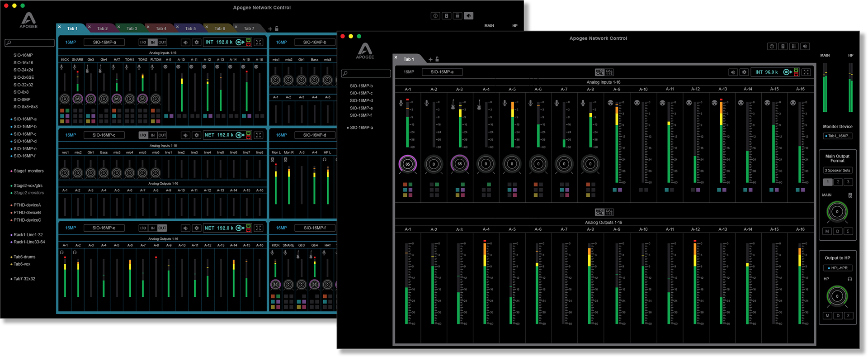Toggle Dim (D) button under MAIN knob
The image size is (868, 357).
pos(838,231)
